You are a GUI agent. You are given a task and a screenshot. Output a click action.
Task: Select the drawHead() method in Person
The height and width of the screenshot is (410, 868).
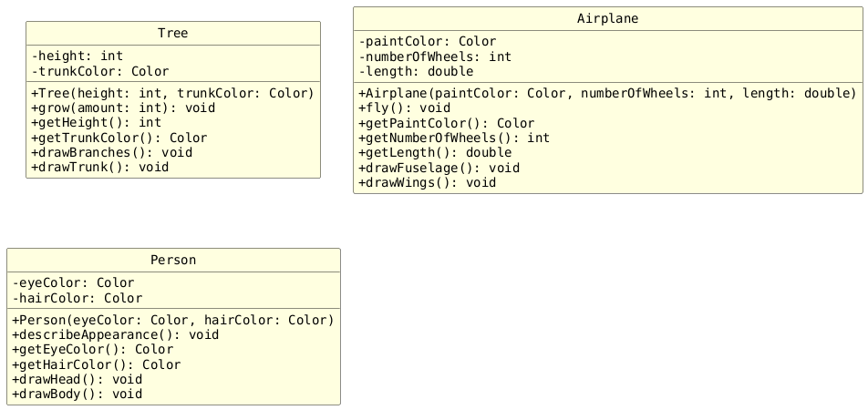pos(77,379)
